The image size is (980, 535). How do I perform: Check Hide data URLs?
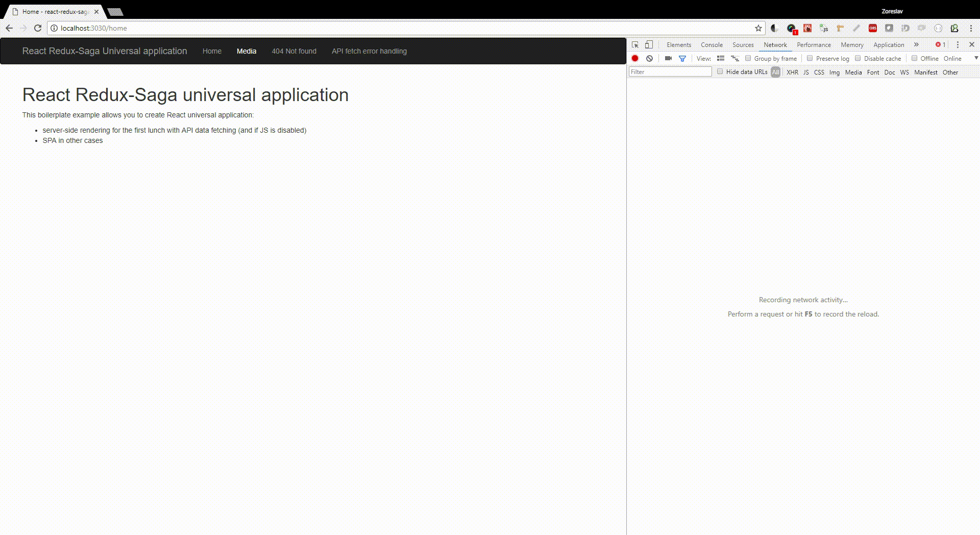(x=720, y=71)
